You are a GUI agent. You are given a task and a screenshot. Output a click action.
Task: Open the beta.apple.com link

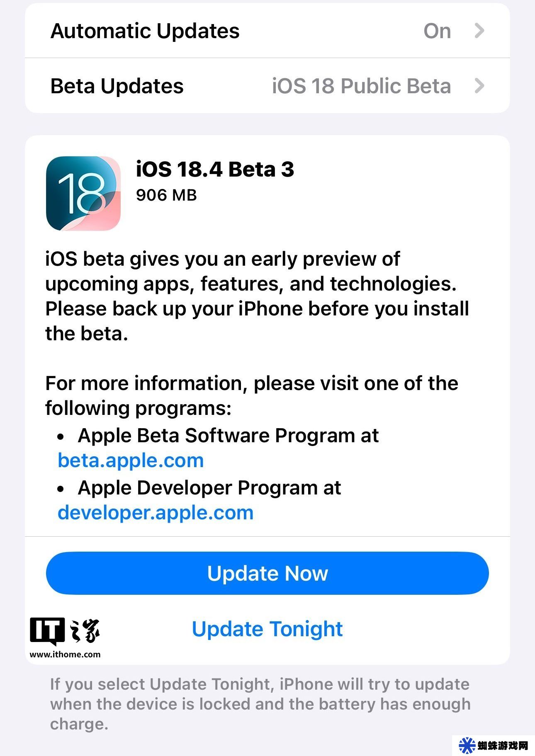pos(131,460)
